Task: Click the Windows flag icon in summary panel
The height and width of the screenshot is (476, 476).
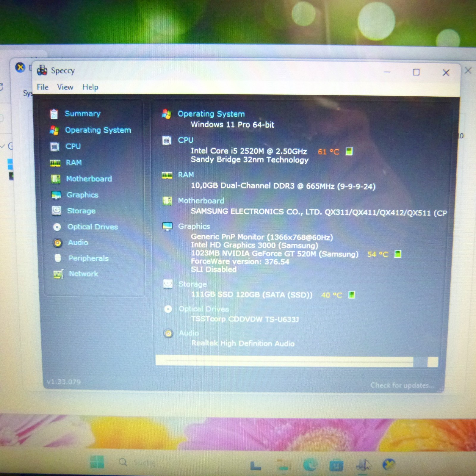Action: pyautogui.click(x=167, y=114)
